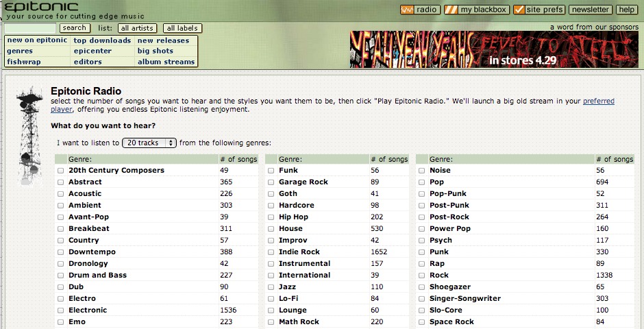Click the Power Pop genre label
The image size is (644, 329).
(x=450, y=228)
